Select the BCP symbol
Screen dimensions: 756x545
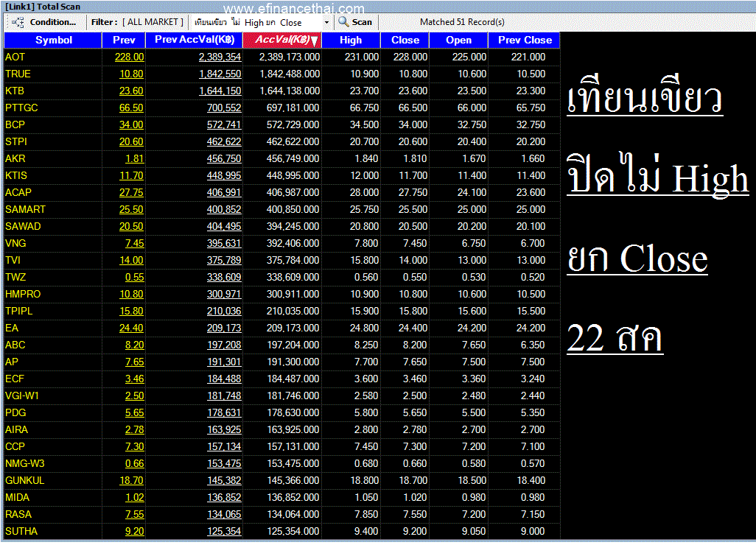pos(15,124)
